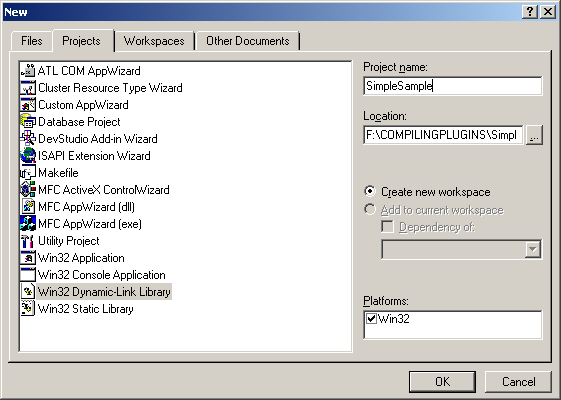Select "MFC ActiveX ControlWizard" list text
Screen dimensions: 561x400
click(104, 190)
